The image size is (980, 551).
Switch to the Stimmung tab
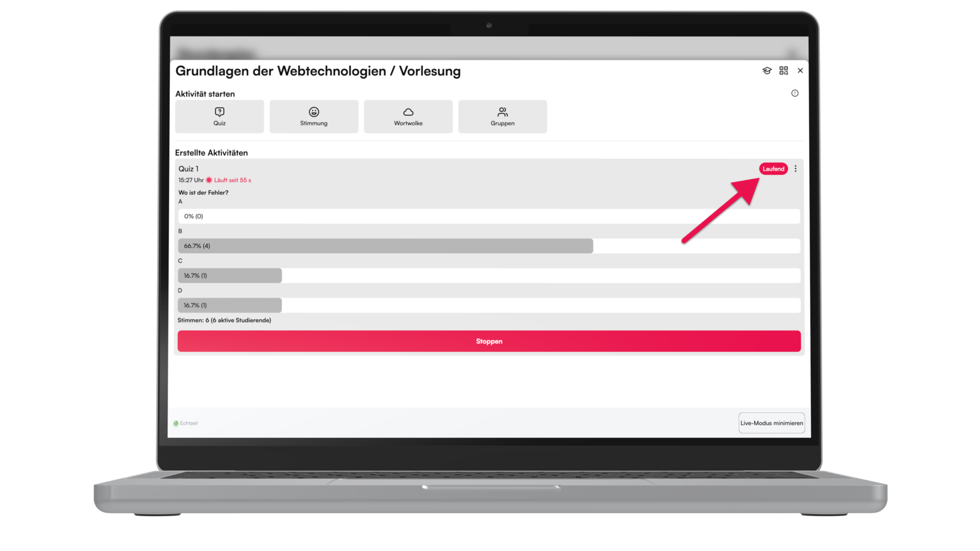click(313, 116)
